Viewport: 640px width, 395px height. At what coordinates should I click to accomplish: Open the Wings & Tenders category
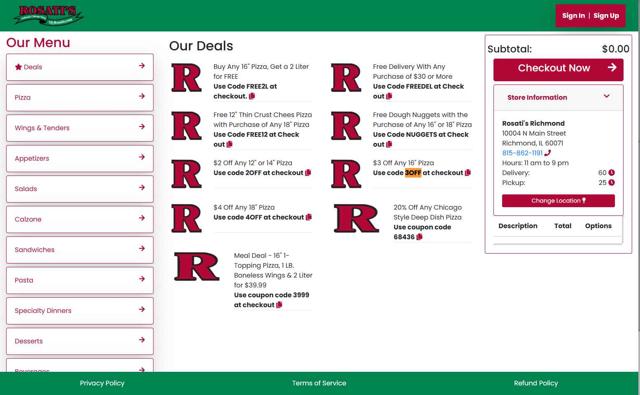pos(80,128)
